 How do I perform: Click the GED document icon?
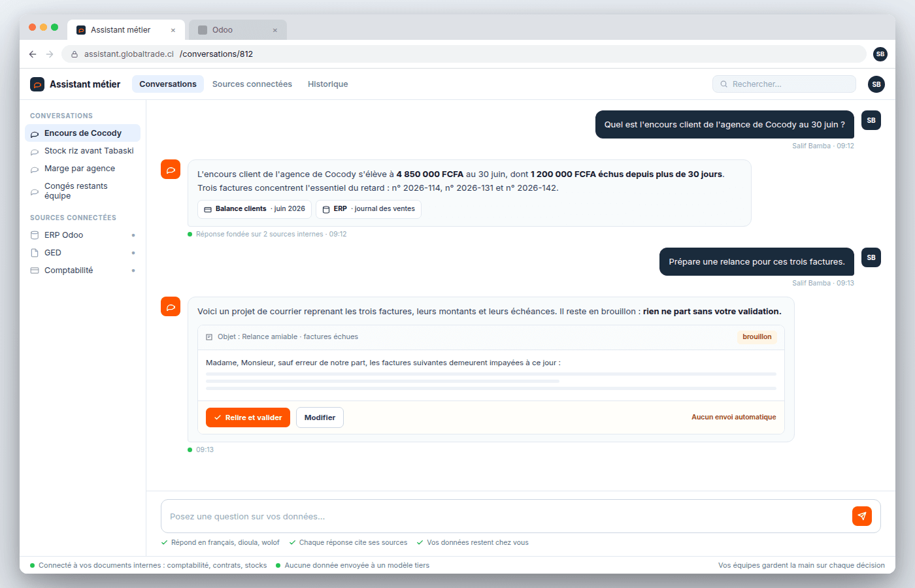pyautogui.click(x=35, y=253)
